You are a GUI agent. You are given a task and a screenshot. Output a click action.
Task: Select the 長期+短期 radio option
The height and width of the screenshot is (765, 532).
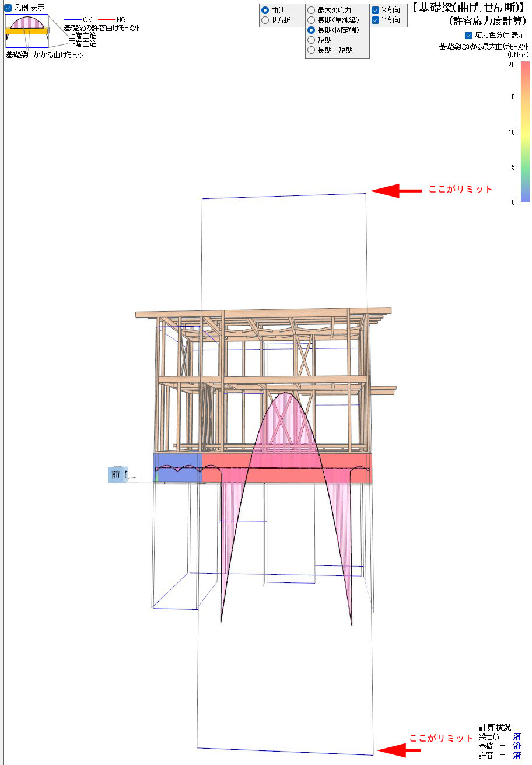tap(311, 50)
